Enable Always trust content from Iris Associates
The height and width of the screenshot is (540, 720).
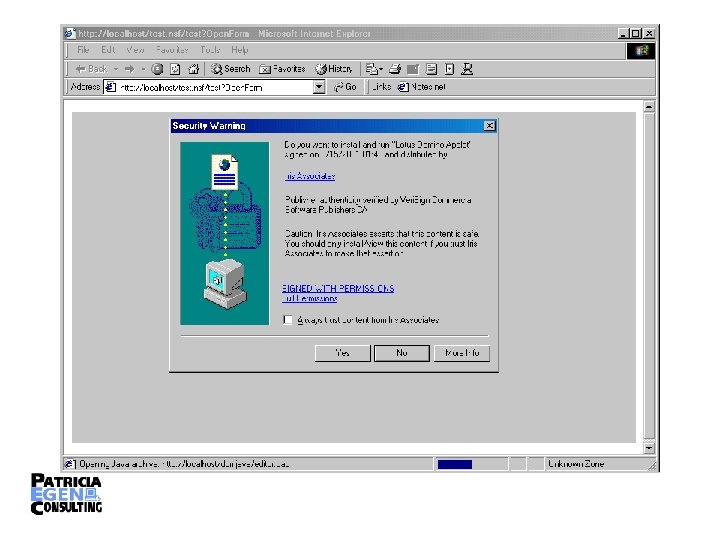288,320
